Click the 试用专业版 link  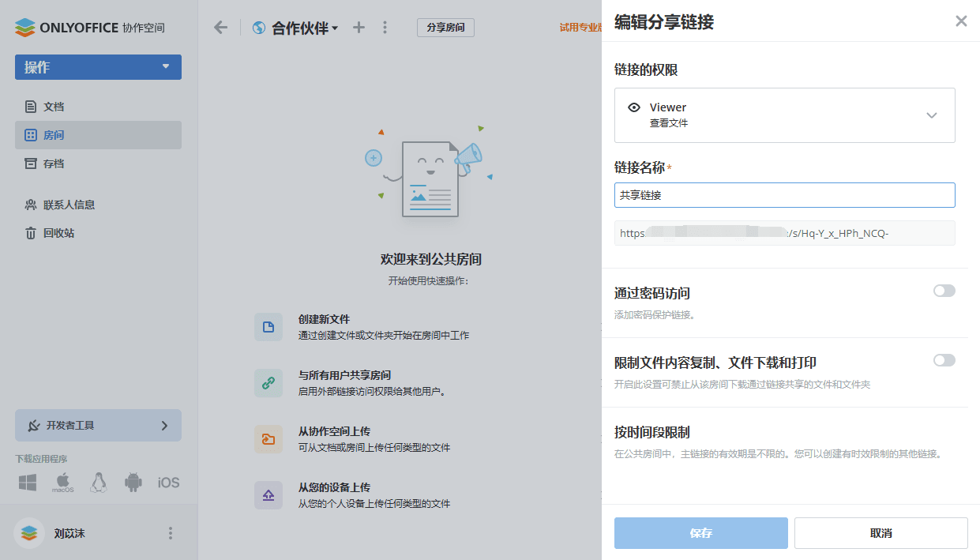tap(580, 28)
